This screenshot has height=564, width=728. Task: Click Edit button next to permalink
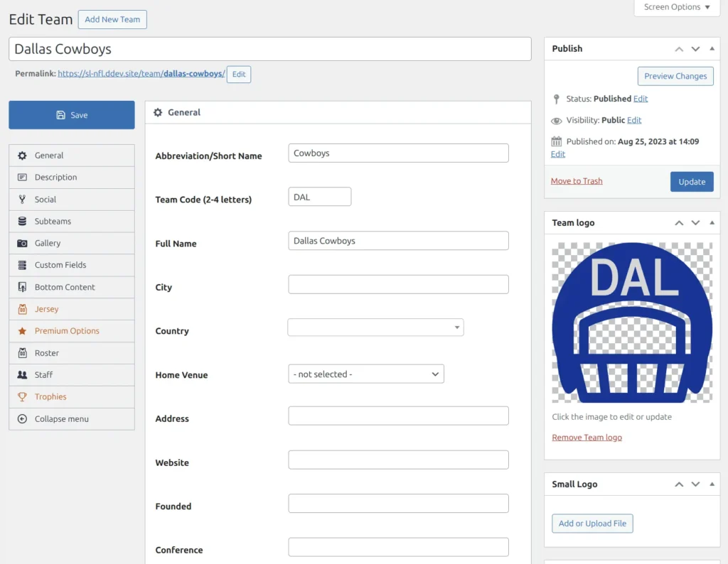(x=239, y=74)
